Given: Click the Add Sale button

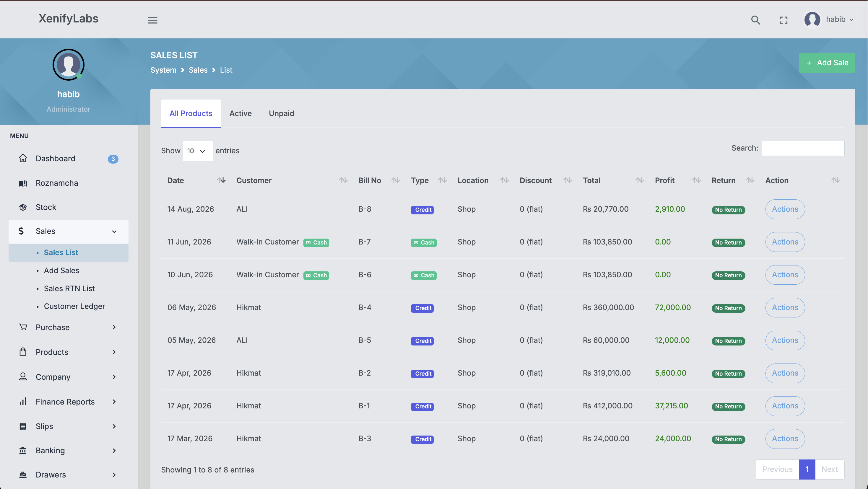Looking at the screenshot, I should click(x=827, y=63).
